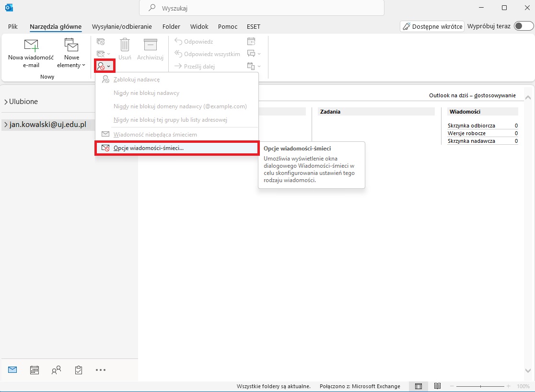Click the Outlook app icon in title bar
The image size is (535, 392).
tap(9, 8)
